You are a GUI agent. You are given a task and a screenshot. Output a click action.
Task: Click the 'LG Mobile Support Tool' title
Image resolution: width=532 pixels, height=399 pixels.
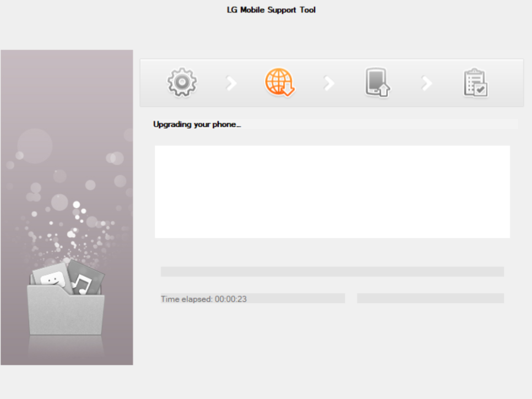pyautogui.click(x=271, y=10)
